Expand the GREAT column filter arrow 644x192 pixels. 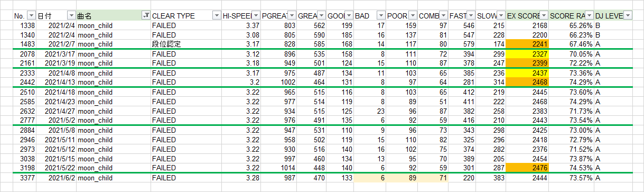(322, 16)
